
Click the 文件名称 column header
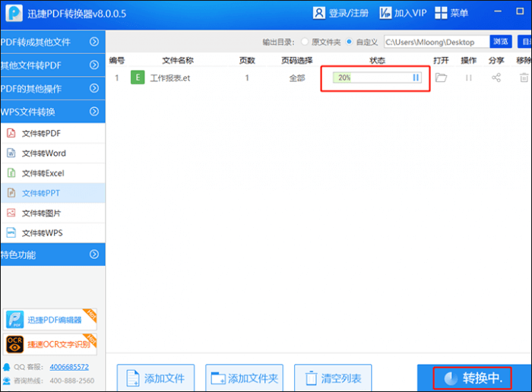coord(177,60)
